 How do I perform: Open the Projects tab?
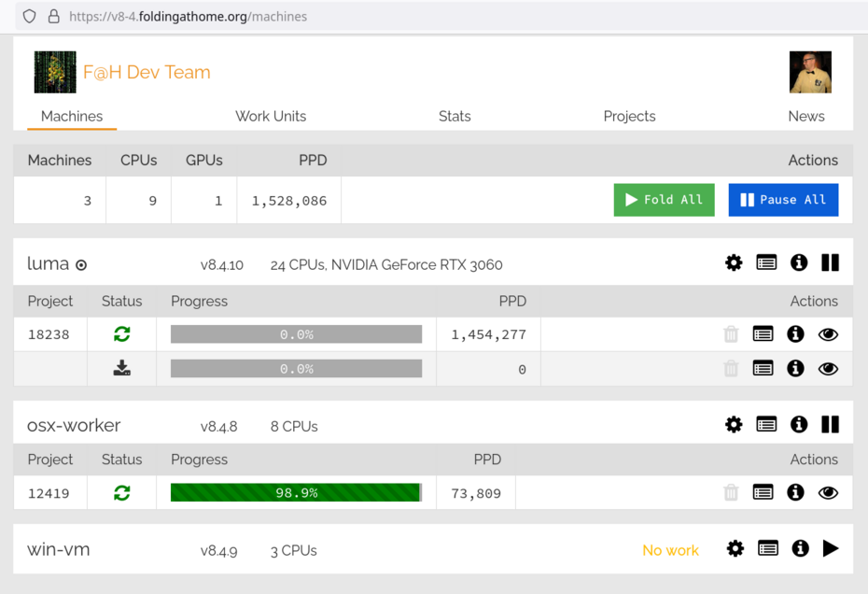[x=629, y=117]
